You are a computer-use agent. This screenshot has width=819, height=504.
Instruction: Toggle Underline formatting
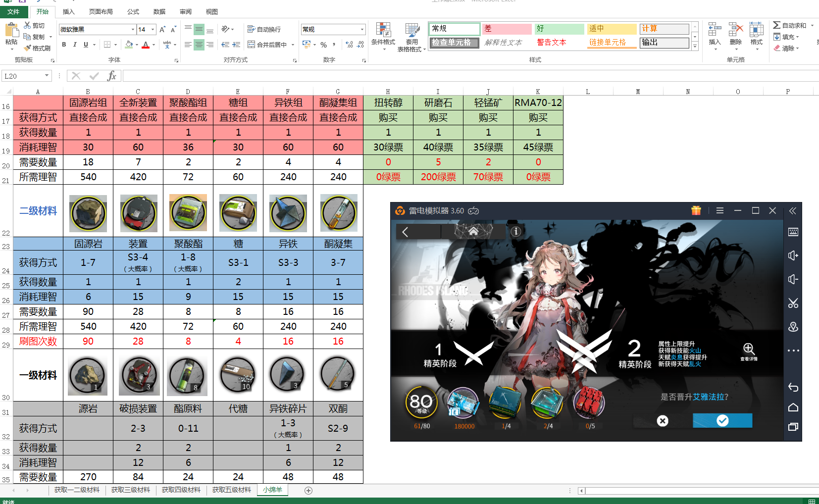[86, 45]
